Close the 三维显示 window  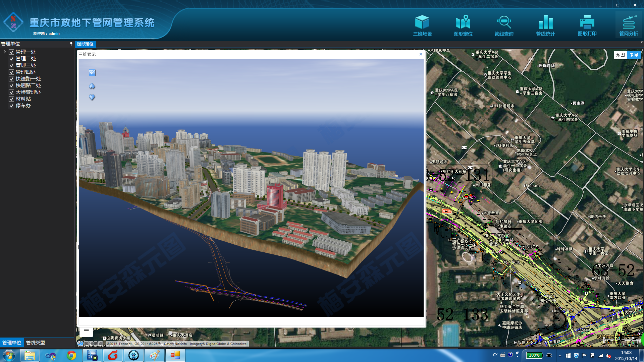tap(421, 54)
